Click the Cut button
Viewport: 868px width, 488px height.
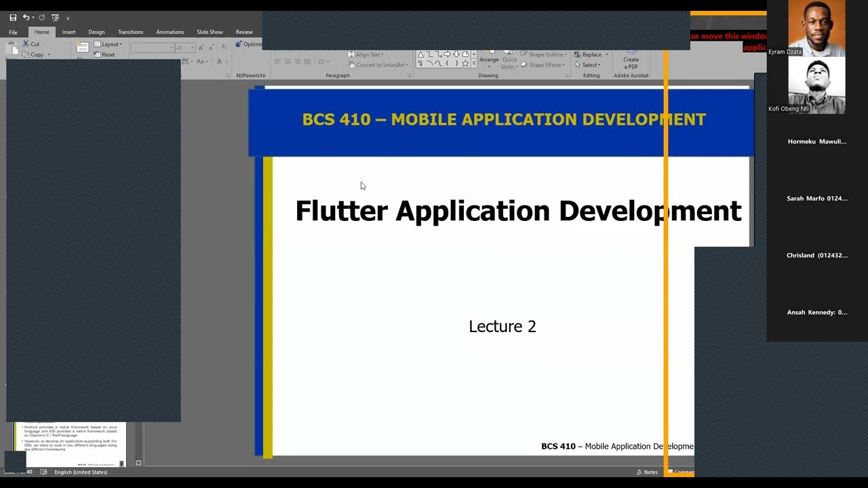point(31,44)
